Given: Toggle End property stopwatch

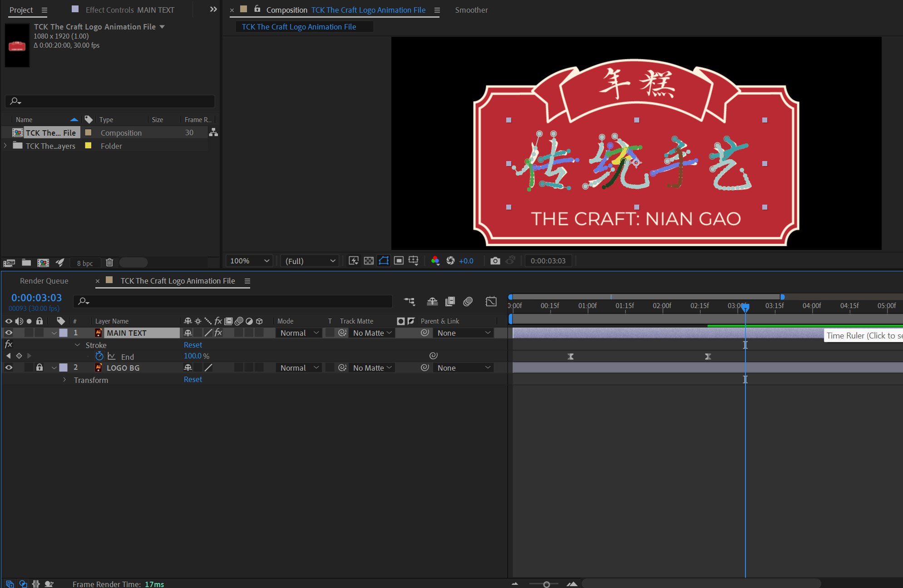Looking at the screenshot, I should coord(99,356).
